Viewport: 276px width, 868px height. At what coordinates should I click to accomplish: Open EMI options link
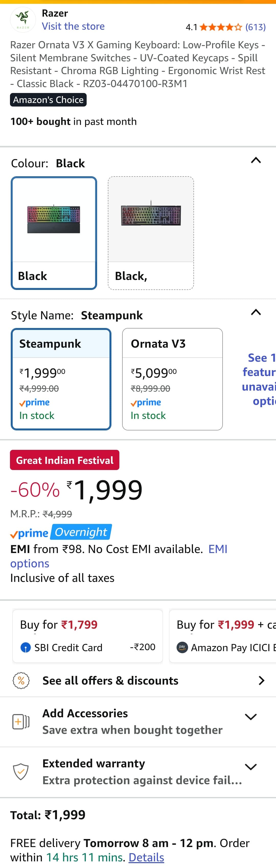coord(218,549)
